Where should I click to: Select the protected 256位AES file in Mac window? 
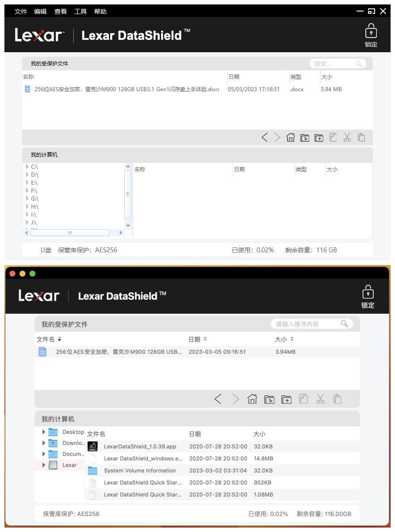tap(197, 352)
